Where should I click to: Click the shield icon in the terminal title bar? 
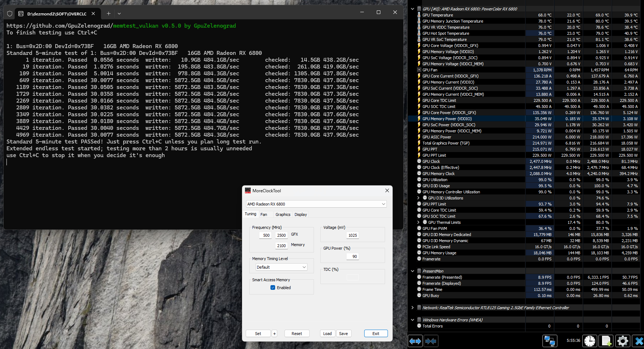10,14
